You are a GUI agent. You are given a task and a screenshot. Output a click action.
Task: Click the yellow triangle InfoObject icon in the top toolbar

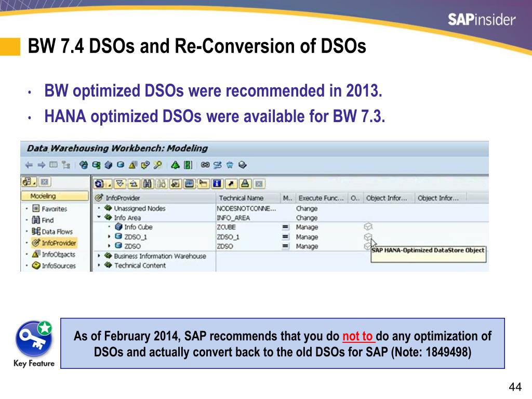[132, 165]
